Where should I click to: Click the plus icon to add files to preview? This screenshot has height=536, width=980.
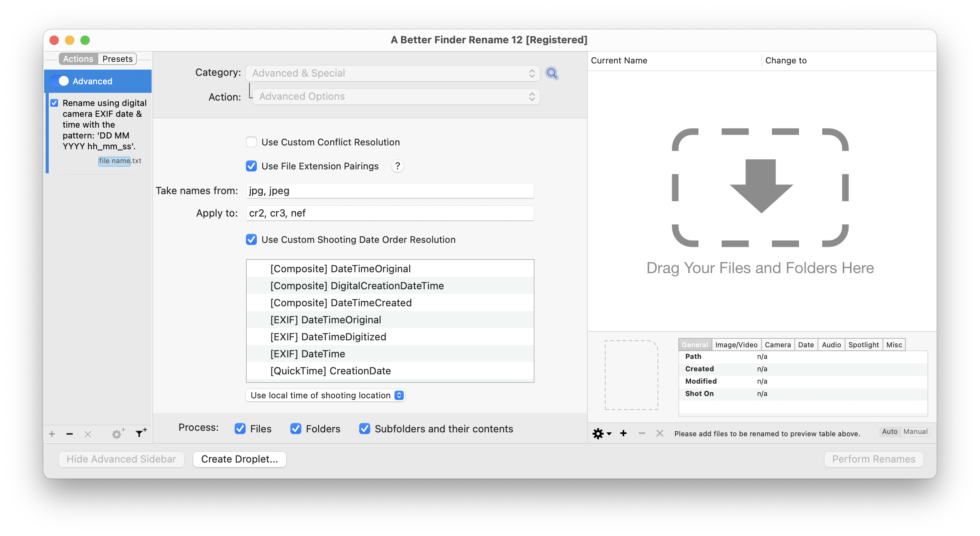pos(623,433)
